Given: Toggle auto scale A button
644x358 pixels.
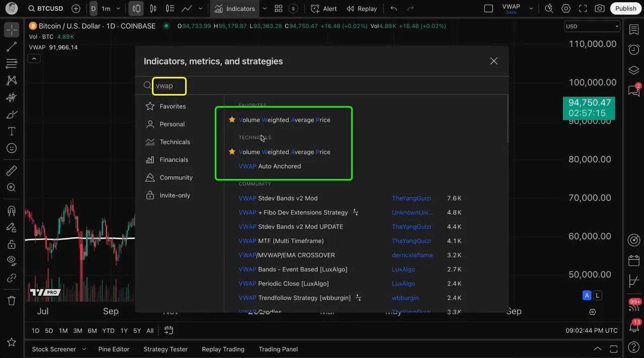Looking at the screenshot, I should pyautogui.click(x=587, y=295).
